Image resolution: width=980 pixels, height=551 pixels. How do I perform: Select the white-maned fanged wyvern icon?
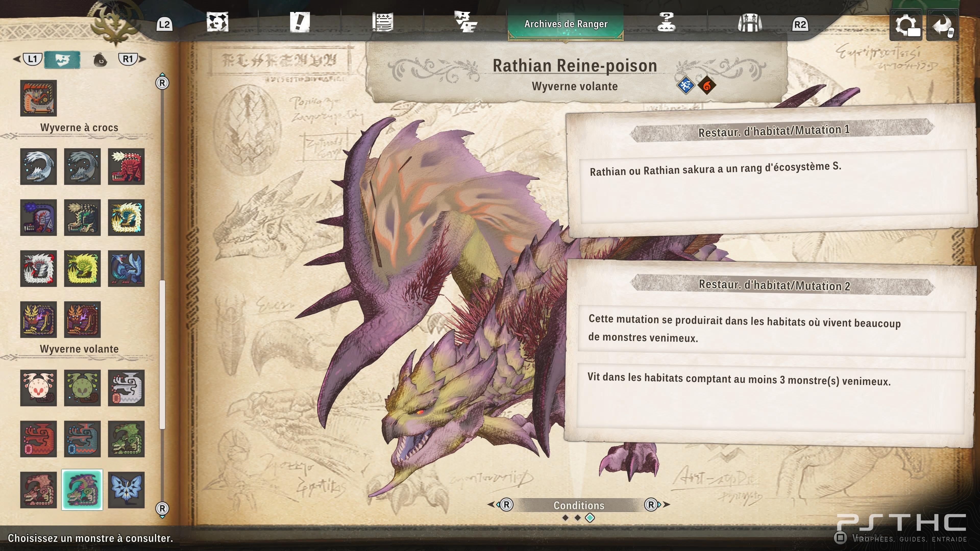pos(39,167)
